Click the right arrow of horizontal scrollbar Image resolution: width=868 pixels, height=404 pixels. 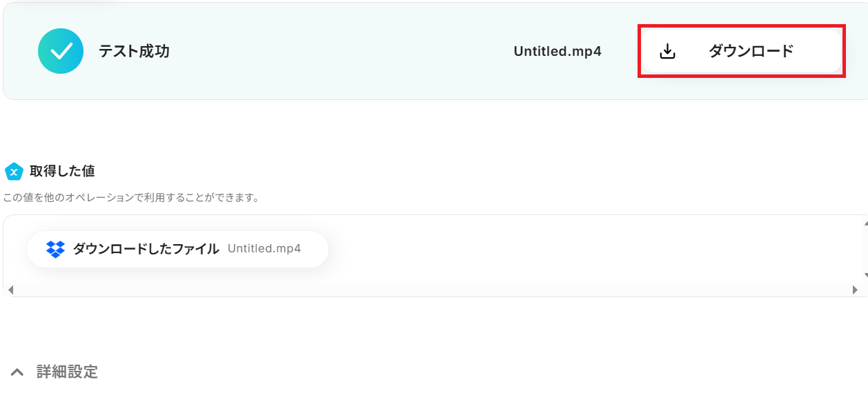click(x=856, y=290)
